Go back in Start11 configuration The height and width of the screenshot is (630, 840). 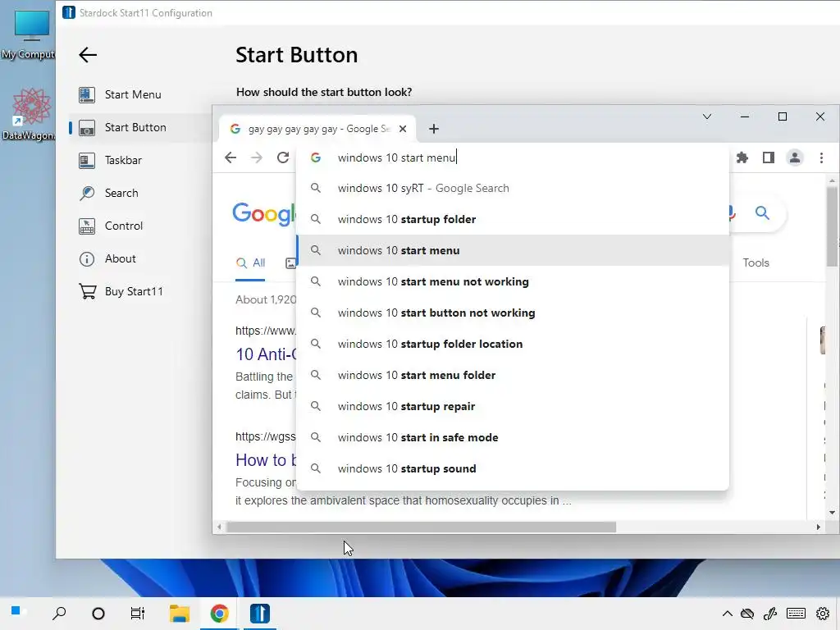87,55
